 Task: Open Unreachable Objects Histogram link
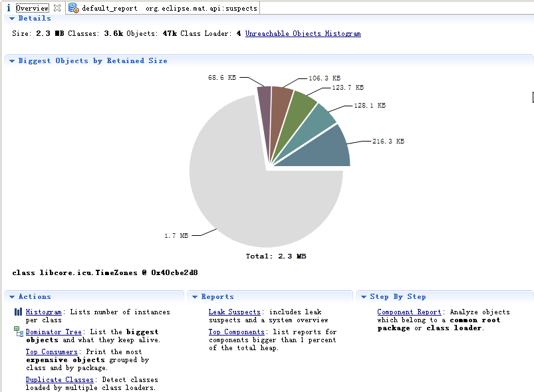pos(303,33)
